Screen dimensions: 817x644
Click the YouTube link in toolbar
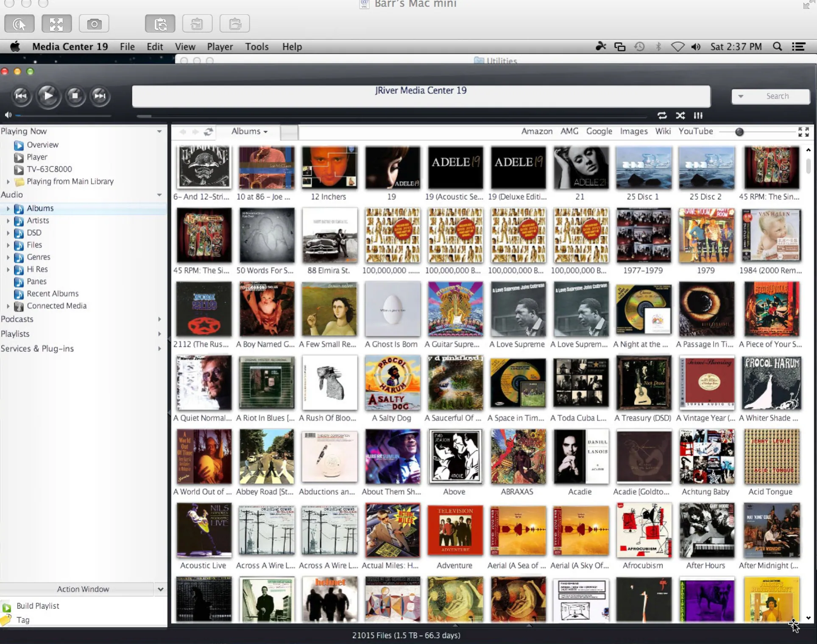click(x=695, y=131)
